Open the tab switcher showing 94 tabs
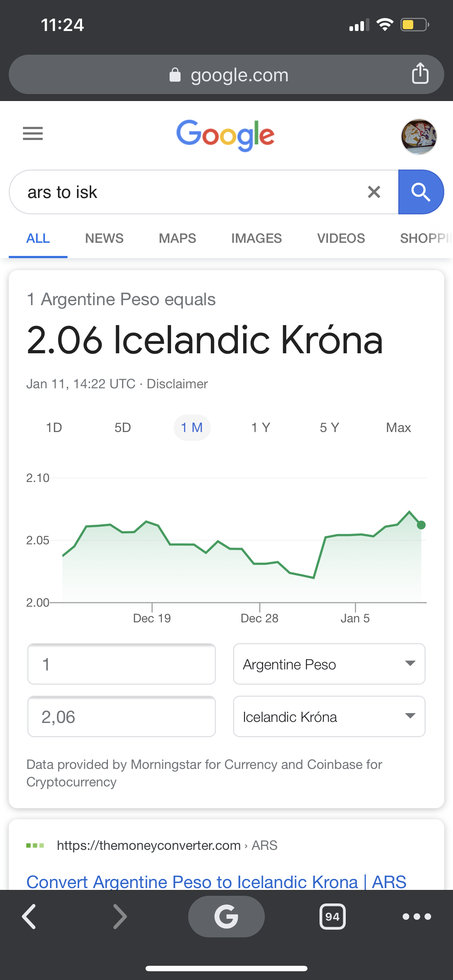The height and width of the screenshot is (980, 453). (x=332, y=917)
